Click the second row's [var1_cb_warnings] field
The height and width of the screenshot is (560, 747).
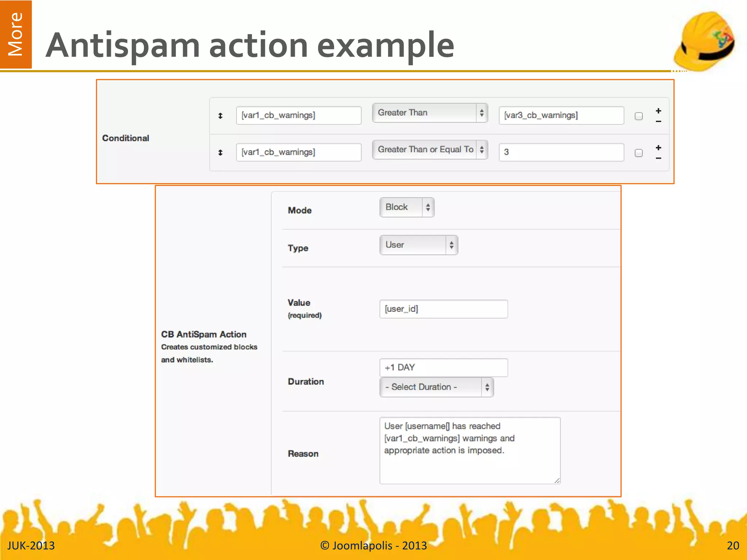tap(299, 152)
